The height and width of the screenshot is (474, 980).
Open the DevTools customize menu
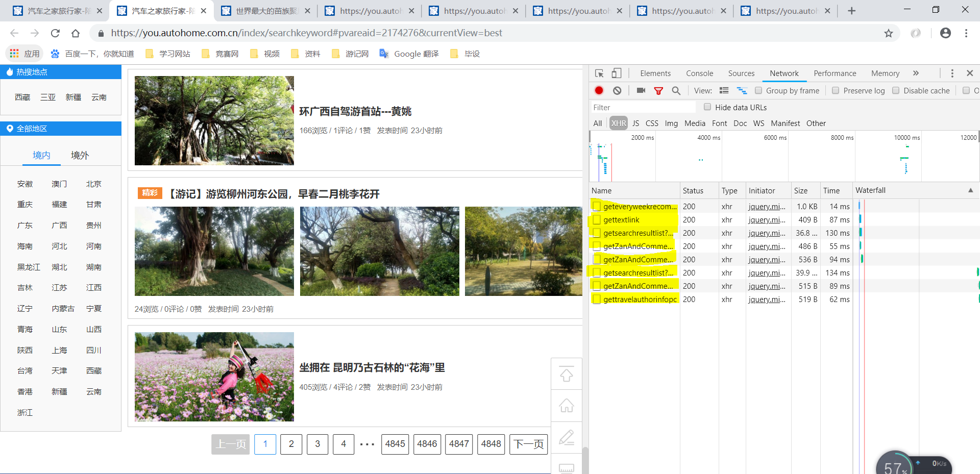point(952,73)
